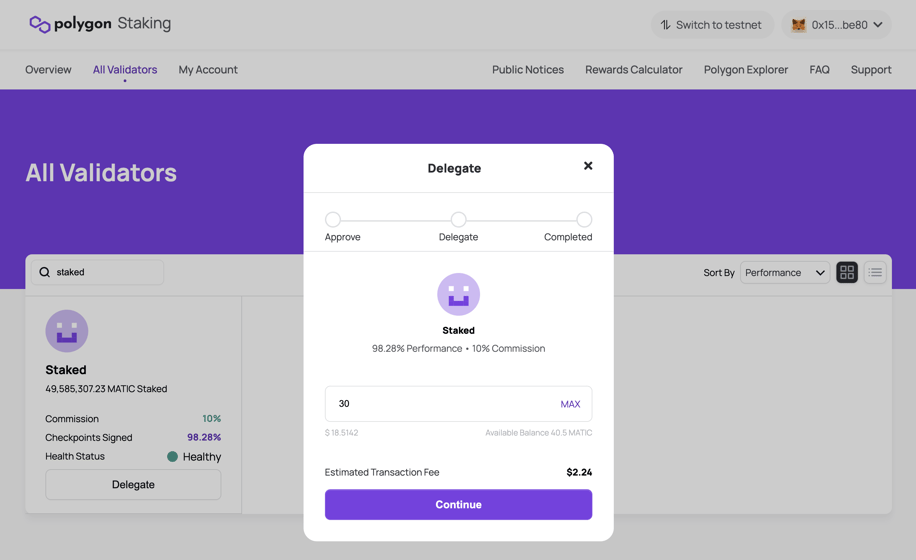Image resolution: width=916 pixels, height=560 pixels.
Task: Click the $2.24 estimated fee value
Action: pyautogui.click(x=579, y=472)
